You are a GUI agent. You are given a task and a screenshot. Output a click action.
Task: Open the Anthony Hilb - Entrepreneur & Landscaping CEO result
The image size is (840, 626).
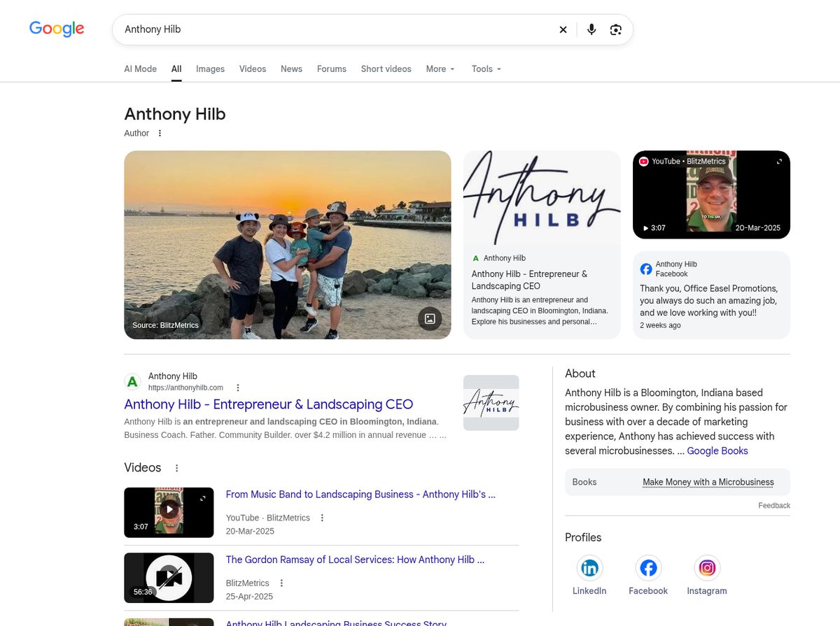tap(268, 404)
